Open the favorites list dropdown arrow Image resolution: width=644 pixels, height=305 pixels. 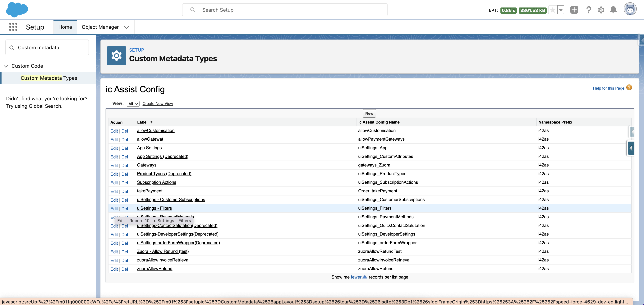(x=561, y=10)
